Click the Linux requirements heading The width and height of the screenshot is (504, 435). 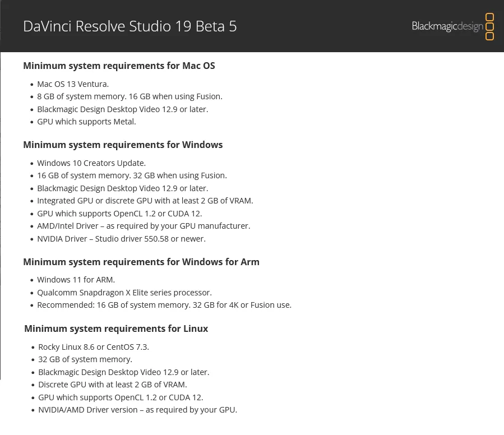pos(116,328)
